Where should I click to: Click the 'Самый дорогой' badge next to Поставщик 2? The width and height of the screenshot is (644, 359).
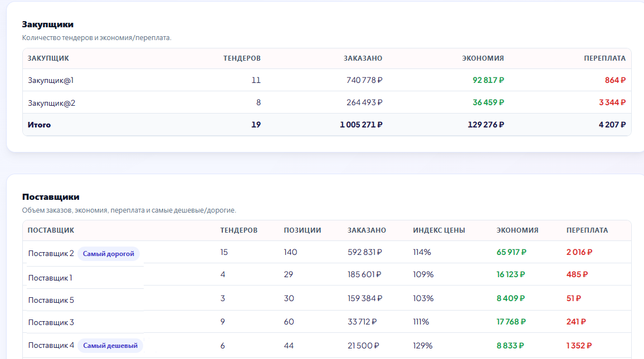click(x=109, y=254)
